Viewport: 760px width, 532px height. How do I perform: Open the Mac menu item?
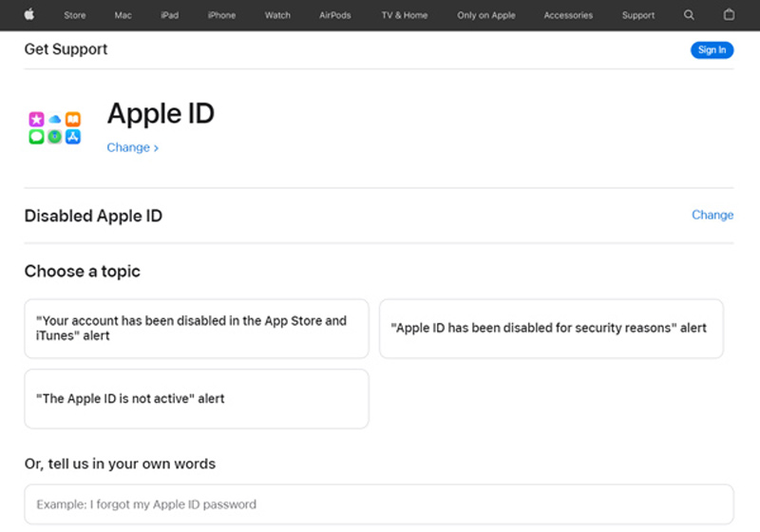tap(123, 15)
